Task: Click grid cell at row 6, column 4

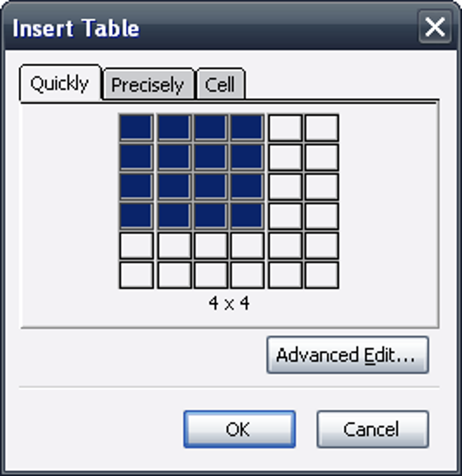Action: (x=247, y=275)
